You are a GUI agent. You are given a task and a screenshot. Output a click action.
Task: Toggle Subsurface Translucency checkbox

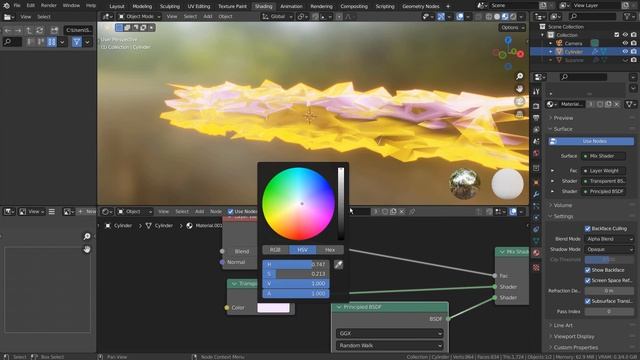tap(587, 301)
